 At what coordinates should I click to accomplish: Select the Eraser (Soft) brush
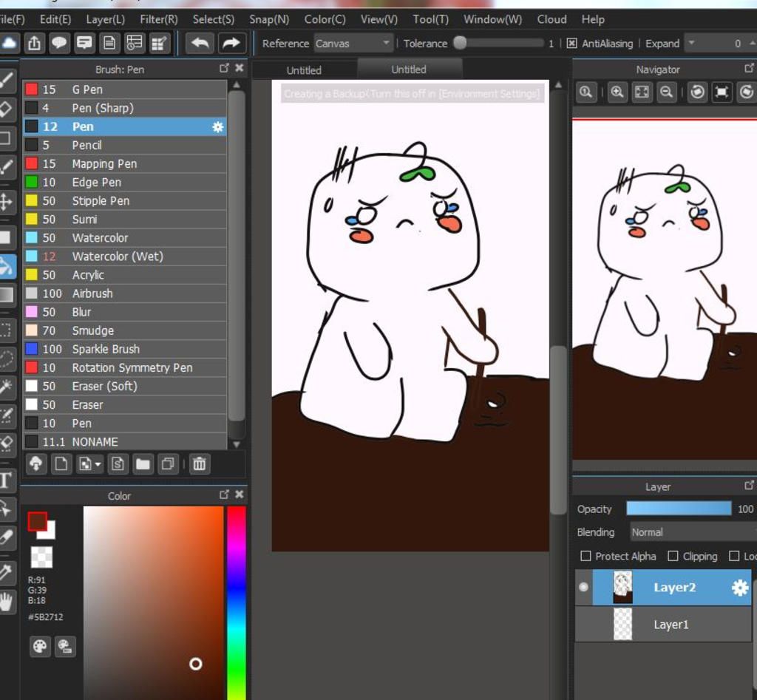pos(125,386)
